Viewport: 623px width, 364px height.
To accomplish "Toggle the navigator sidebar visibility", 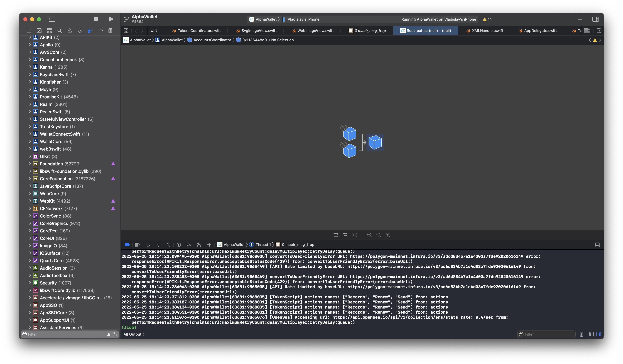I will point(52,19).
